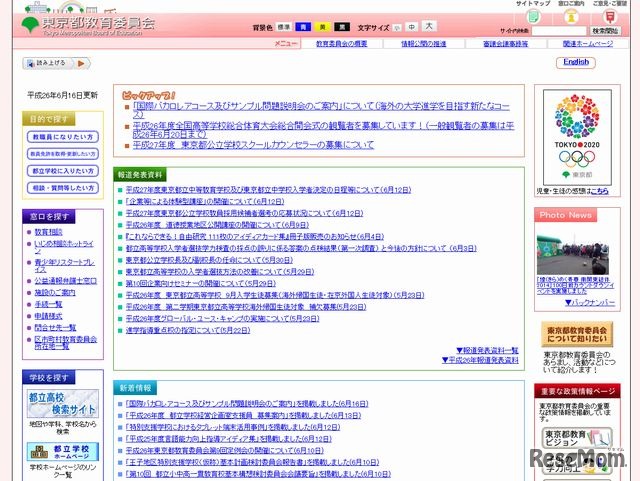Click 教員免許を取得・更新したい方 button
The image size is (640, 481).
(x=63, y=154)
